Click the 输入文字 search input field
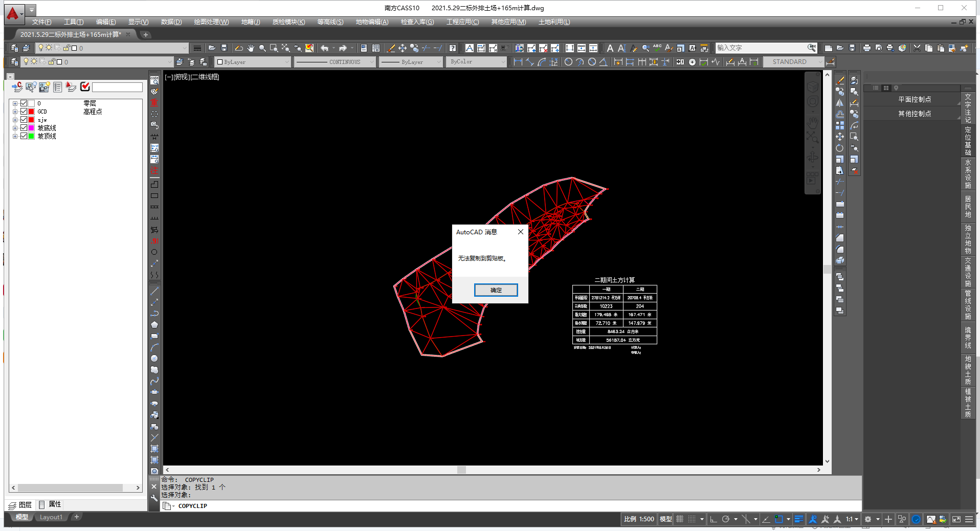The height and width of the screenshot is (531, 980). click(x=761, y=48)
